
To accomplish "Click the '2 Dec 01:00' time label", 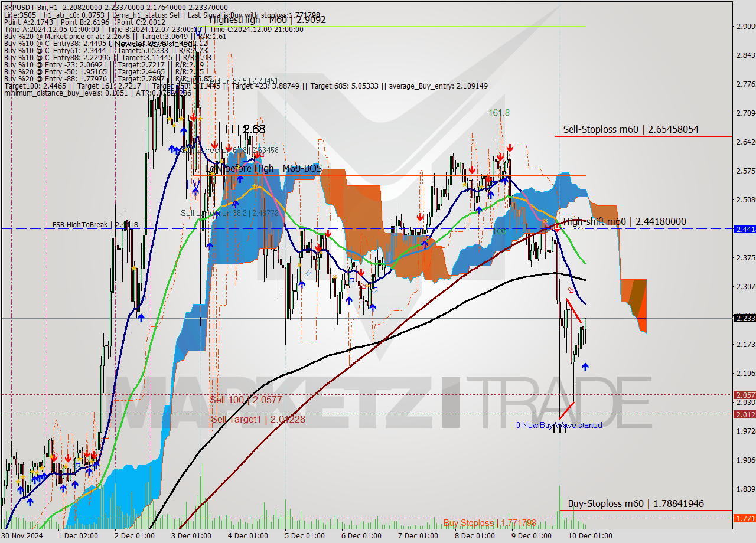I will [x=135, y=536].
